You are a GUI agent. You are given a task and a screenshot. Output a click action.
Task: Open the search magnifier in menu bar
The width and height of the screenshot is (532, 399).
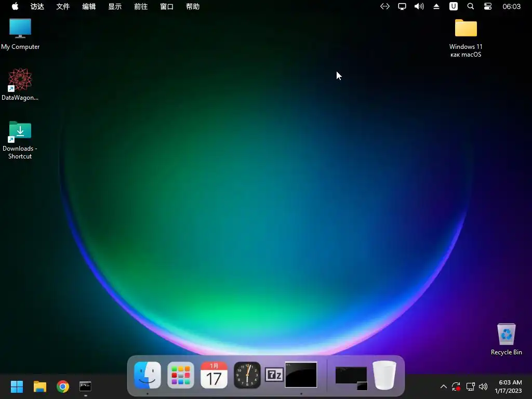[x=471, y=6]
